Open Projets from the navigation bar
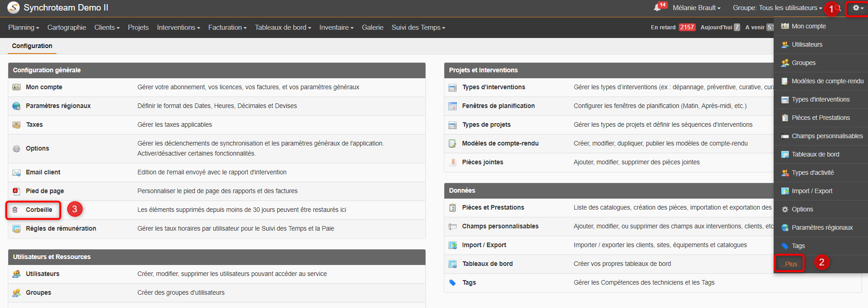Image resolution: width=868 pixels, height=308 pixels. click(x=138, y=27)
